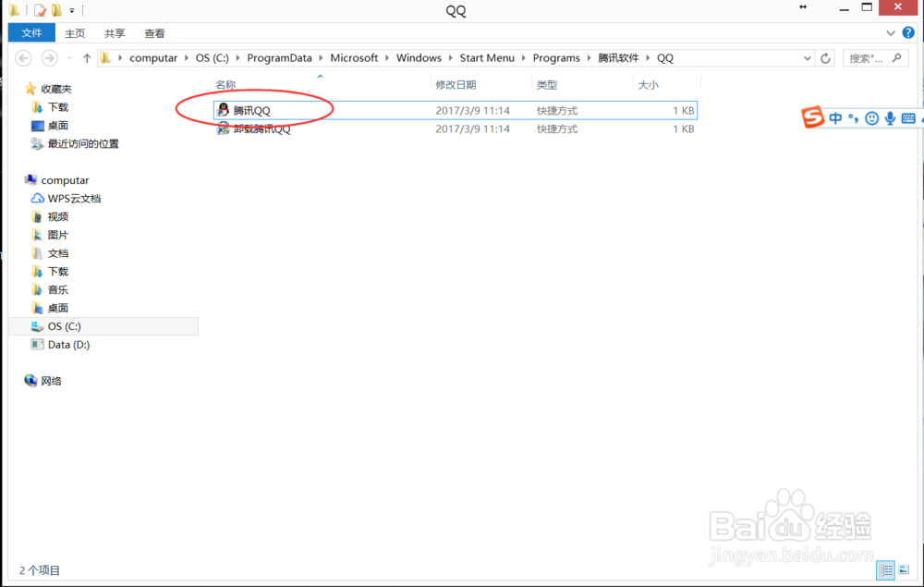The image size is (924, 587).
Task: Switch to large icons view in status bar
Action: pyautogui.click(x=904, y=570)
